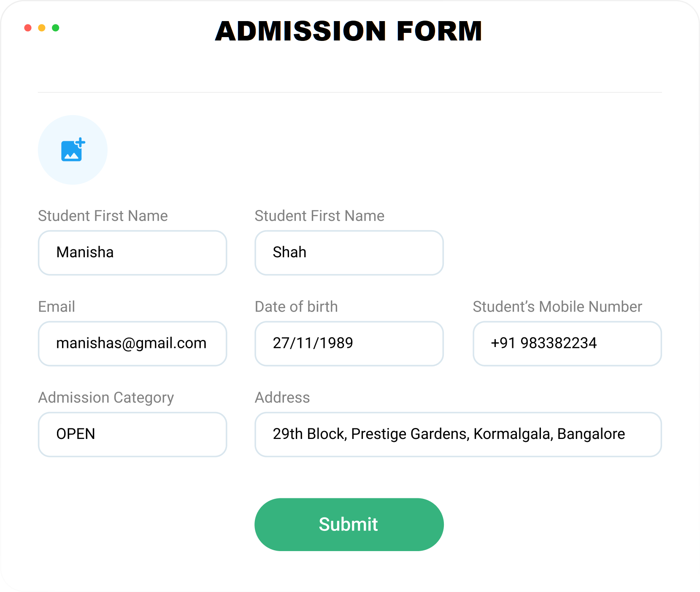The height and width of the screenshot is (592, 700).
Task: Click the Date of birth label
Action: pos(296,307)
